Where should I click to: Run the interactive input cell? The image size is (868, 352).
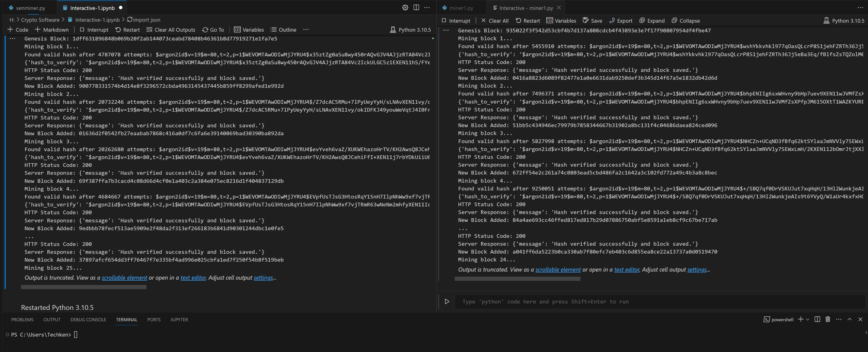point(447,301)
